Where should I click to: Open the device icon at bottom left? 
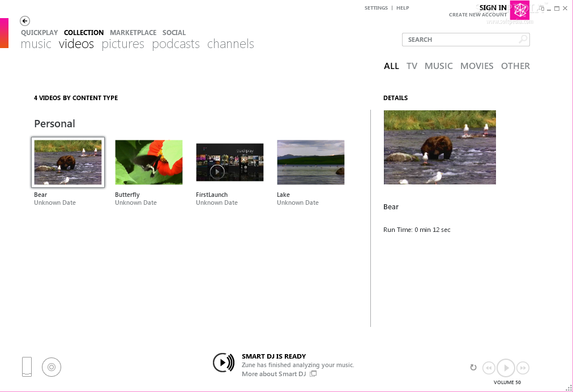pos(27,367)
